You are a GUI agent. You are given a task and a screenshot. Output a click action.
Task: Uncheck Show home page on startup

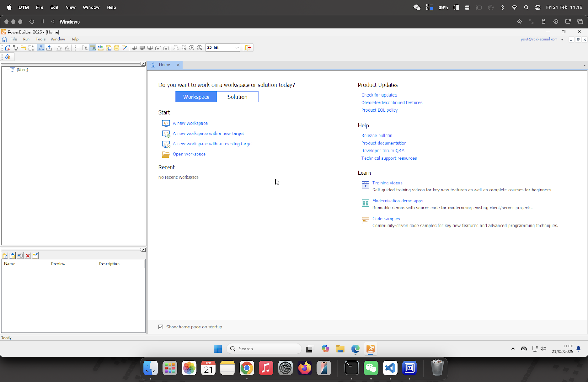tap(161, 327)
